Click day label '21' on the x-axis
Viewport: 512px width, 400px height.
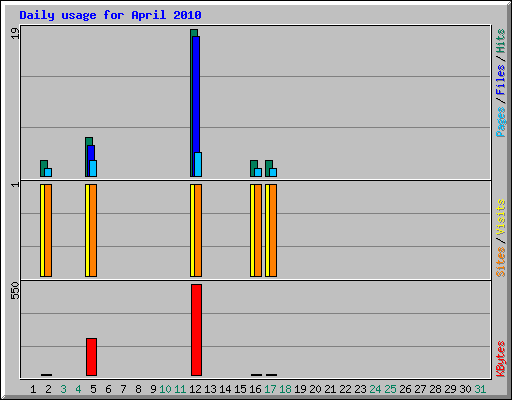[330, 389]
